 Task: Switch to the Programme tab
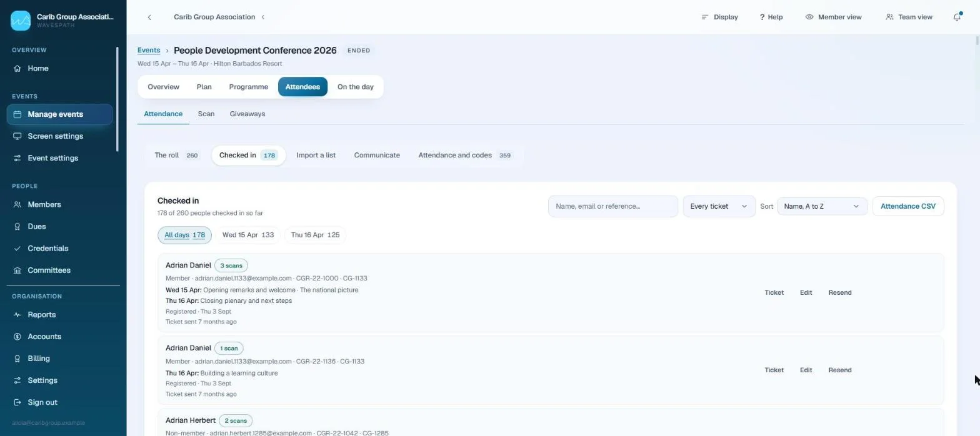click(249, 87)
